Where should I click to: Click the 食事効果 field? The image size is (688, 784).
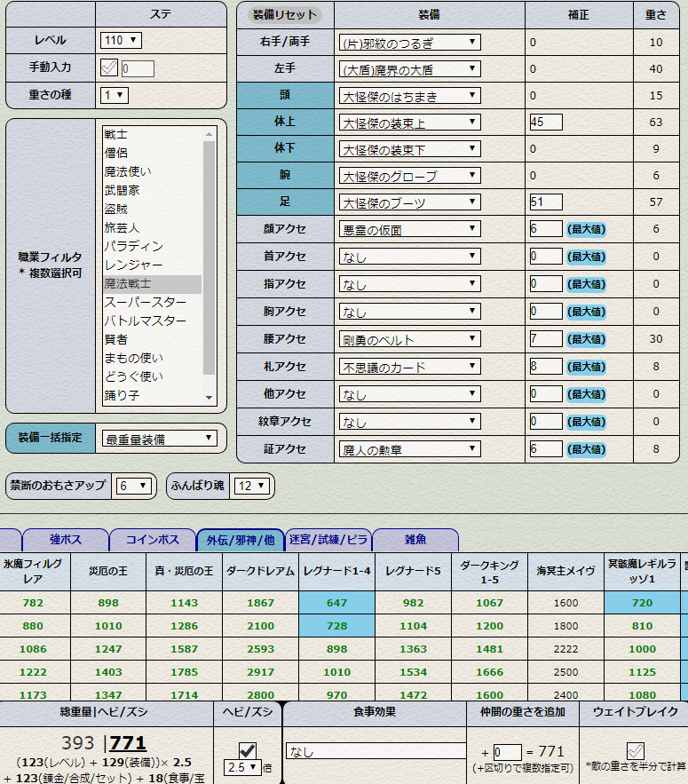click(x=376, y=751)
